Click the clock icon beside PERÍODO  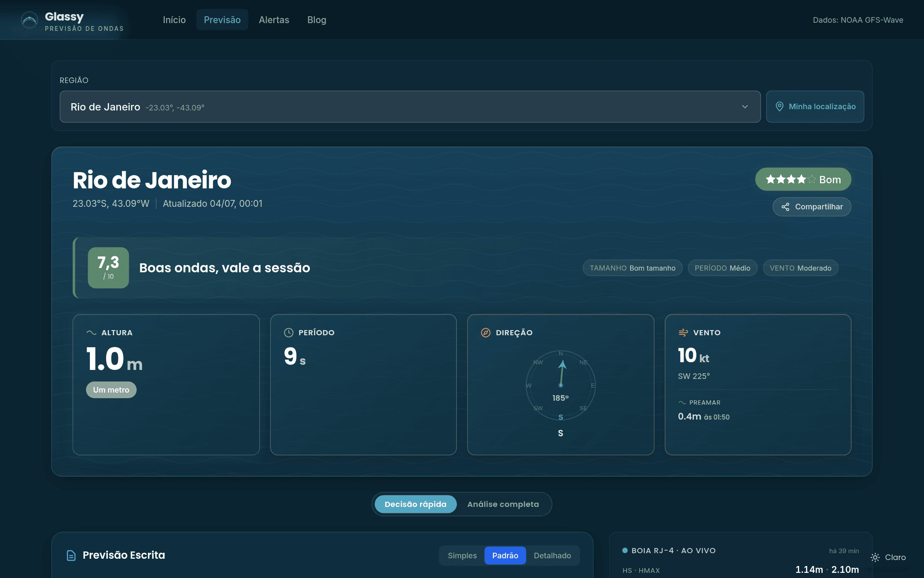[x=289, y=333]
